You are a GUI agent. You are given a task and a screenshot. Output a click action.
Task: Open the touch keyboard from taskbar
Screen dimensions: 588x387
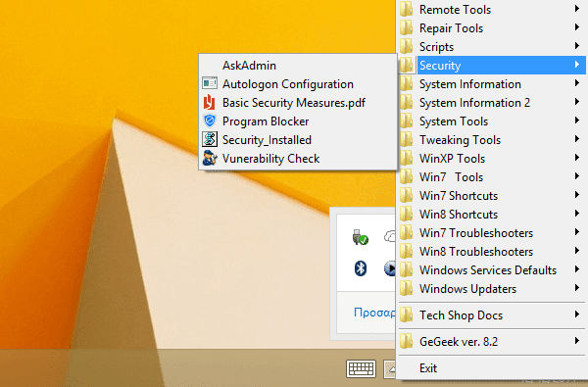pos(361,369)
